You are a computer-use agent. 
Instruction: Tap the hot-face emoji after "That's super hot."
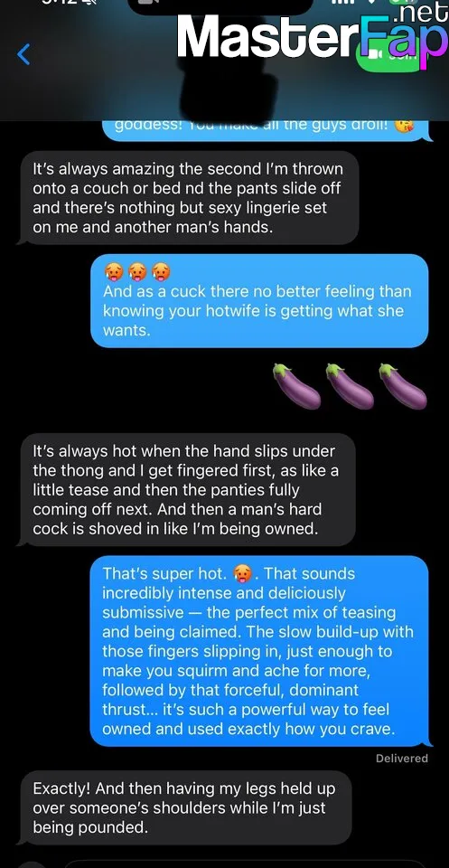242,574
